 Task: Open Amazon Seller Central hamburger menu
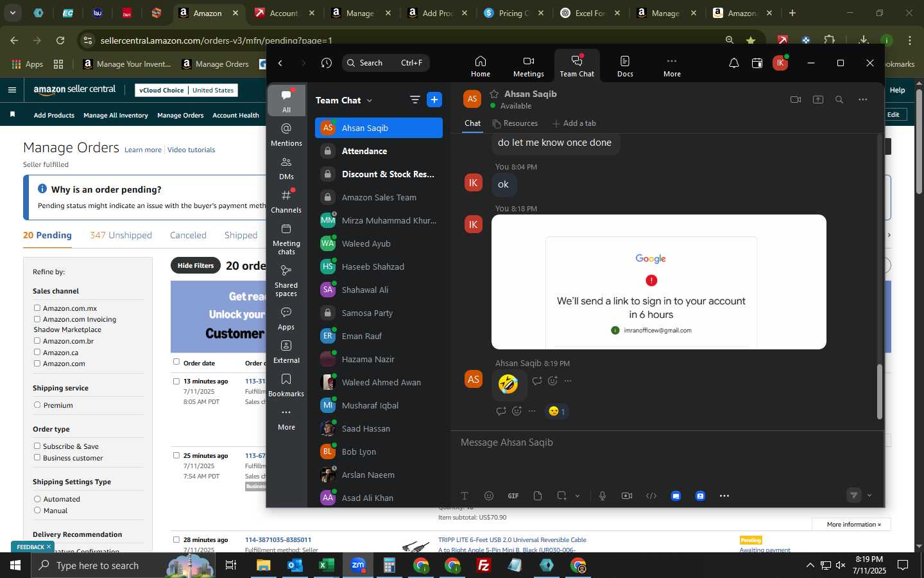[x=12, y=90]
